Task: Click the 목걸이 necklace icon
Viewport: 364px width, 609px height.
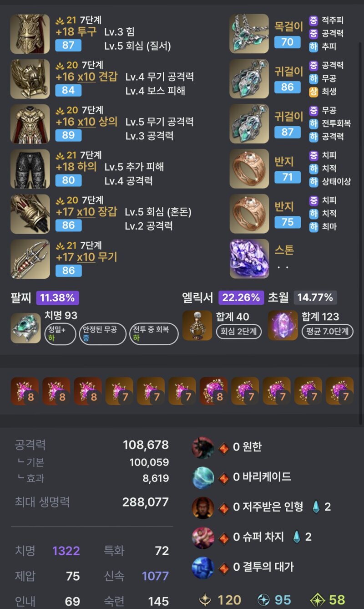Action: pos(249,34)
